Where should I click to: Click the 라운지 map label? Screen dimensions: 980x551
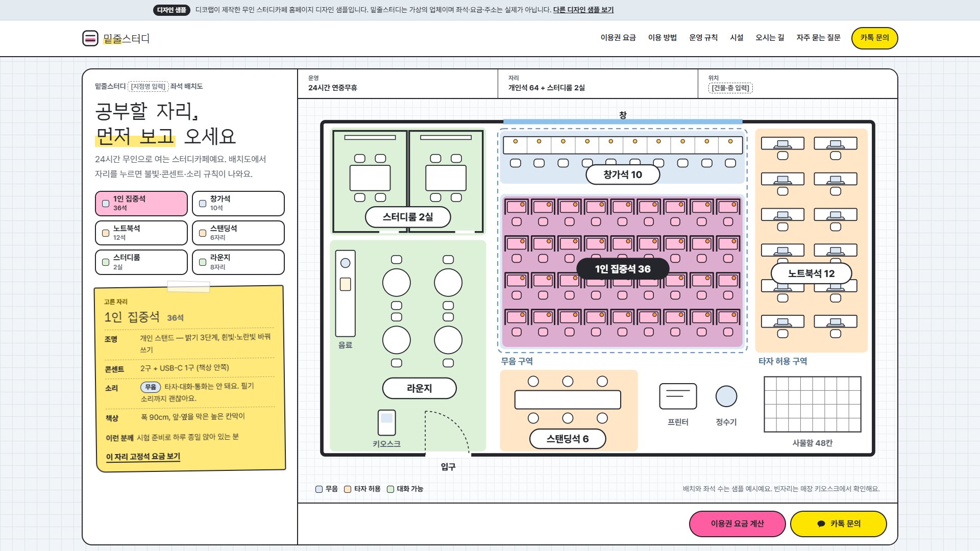click(419, 388)
